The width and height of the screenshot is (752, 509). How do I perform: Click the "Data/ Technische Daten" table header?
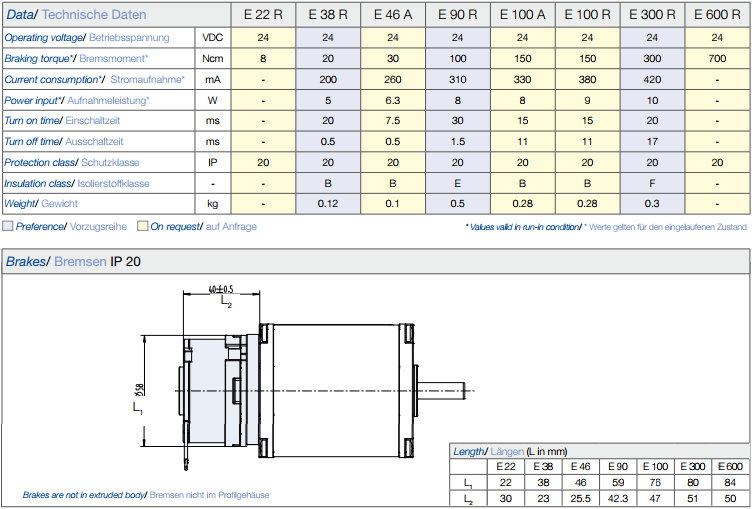pyautogui.click(x=76, y=14)
